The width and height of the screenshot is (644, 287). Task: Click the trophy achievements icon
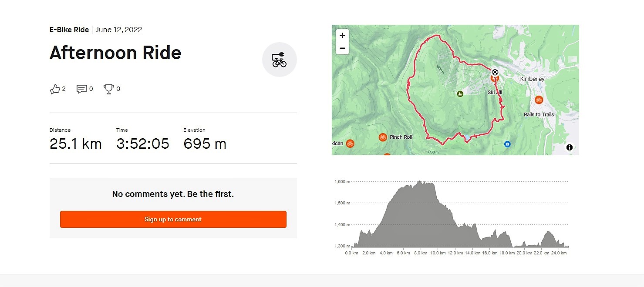pyautogui.click(x=108, y=88)
